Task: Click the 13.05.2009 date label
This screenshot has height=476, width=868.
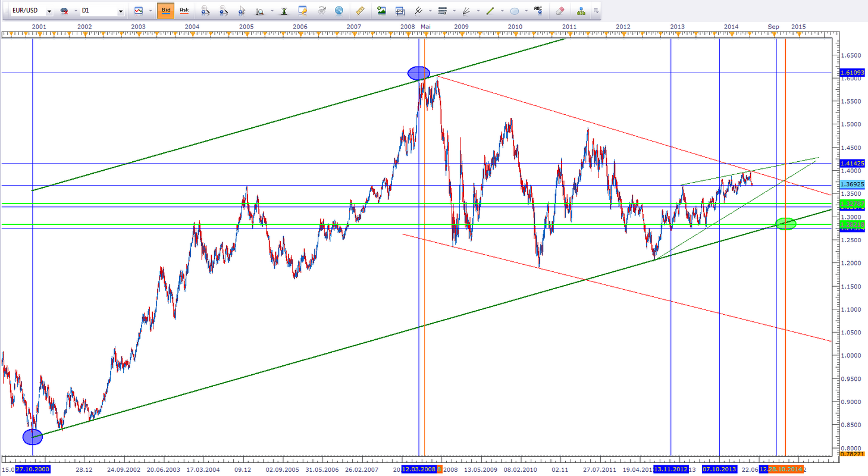Action: point(482,469)
